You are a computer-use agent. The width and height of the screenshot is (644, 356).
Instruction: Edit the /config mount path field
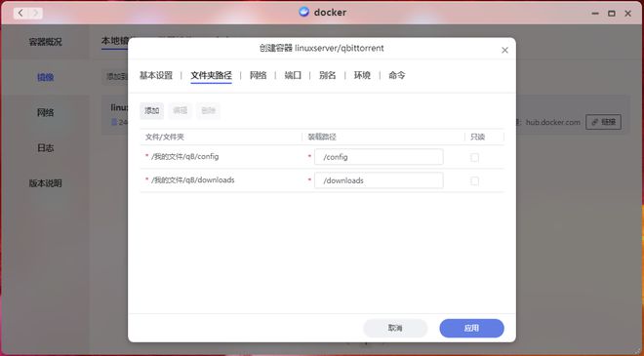[x=379, y=157]
